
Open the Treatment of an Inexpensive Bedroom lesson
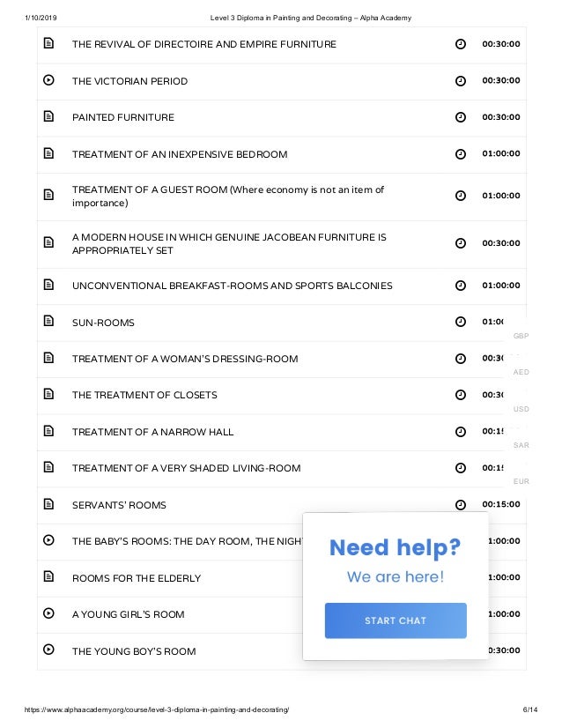[180, 154]
